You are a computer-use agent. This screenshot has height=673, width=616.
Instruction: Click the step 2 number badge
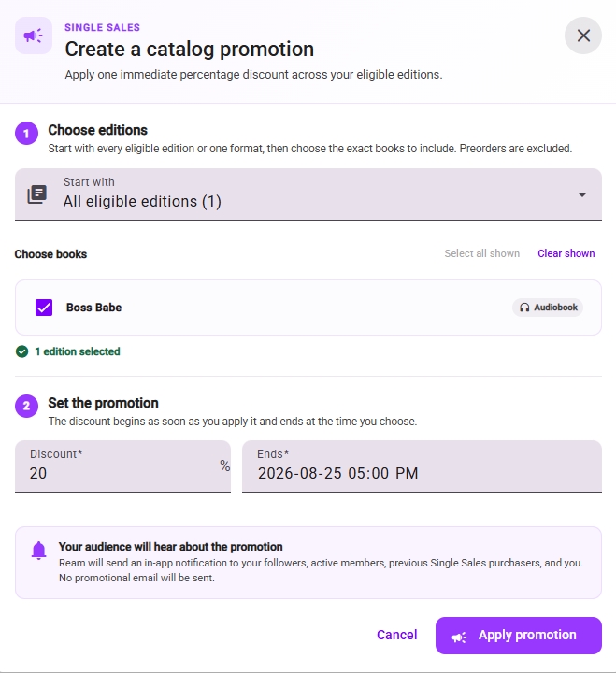point(26,406)
